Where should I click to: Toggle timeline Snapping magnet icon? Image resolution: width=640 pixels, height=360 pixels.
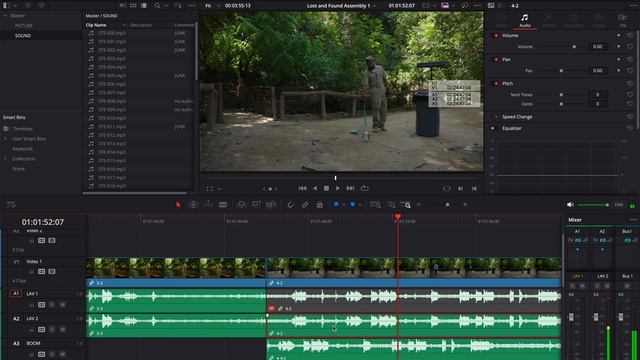pos(290,204)
